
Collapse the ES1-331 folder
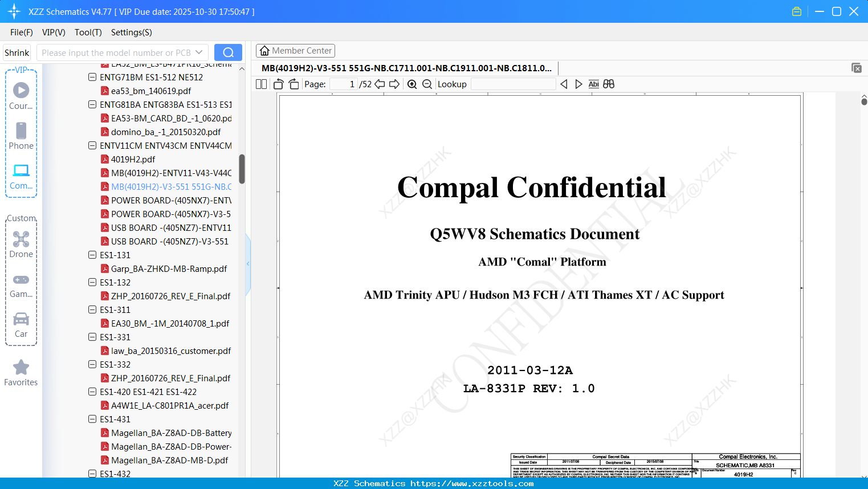point(92,337)
